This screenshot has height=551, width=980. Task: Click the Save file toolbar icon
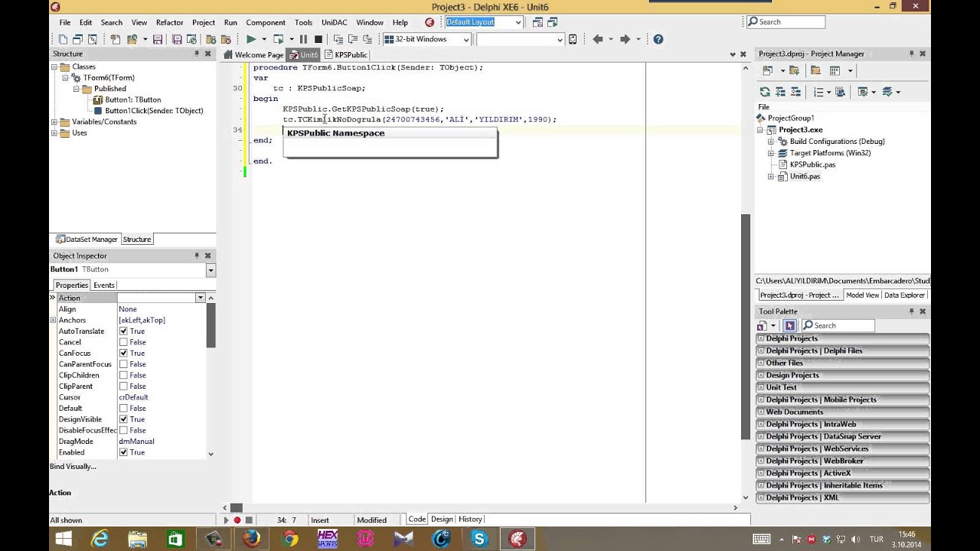158,39
